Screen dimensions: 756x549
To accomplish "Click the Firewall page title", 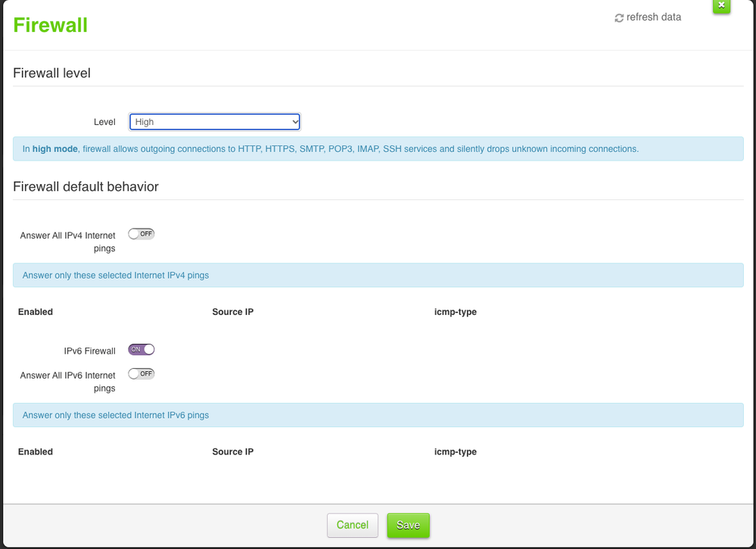I will [x=51, y=25].
